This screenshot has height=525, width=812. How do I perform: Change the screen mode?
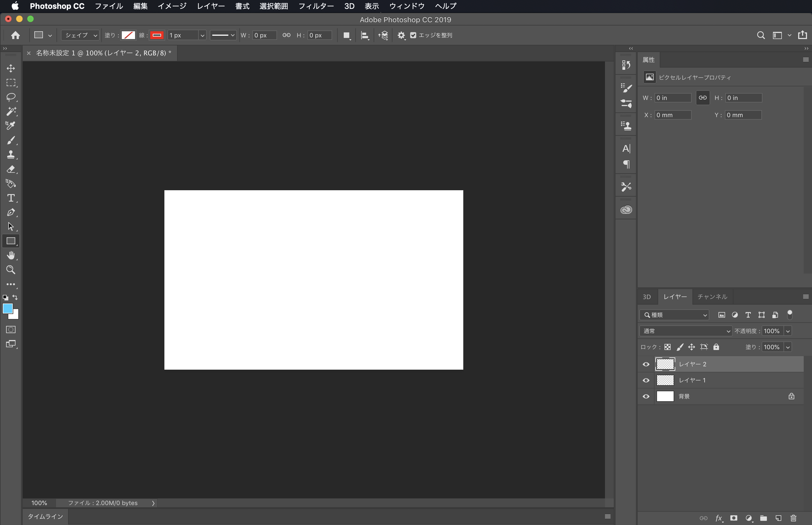(x=11, y=344)
